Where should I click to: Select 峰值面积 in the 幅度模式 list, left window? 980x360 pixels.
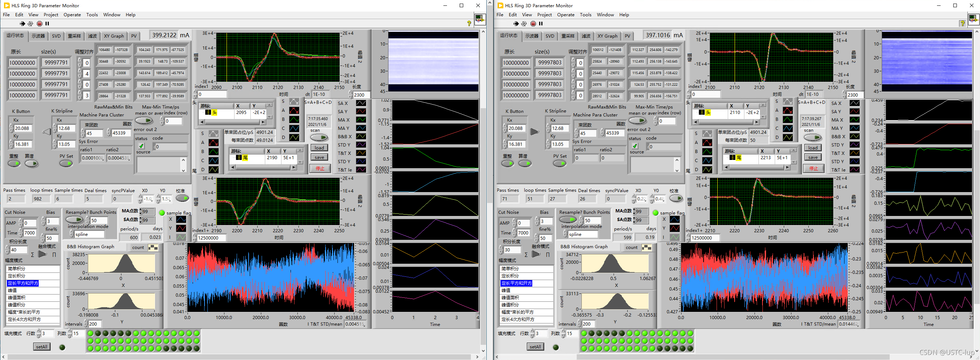click(x=33, y=297)
